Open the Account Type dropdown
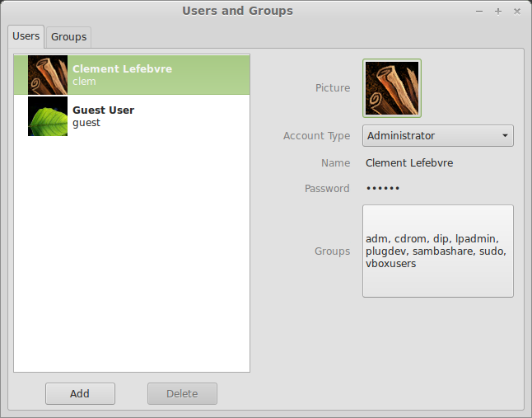This screenshot has height=418, width=532. point(437,136)
